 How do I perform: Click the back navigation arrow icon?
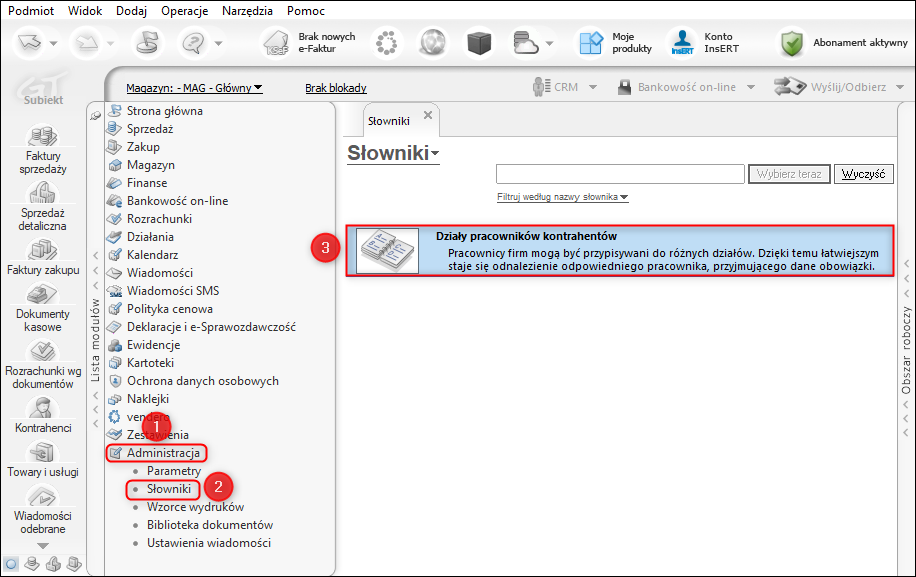29,43
